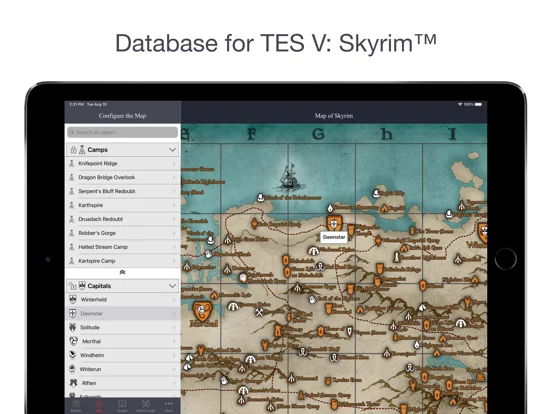Image resolution: width=552 pixels, height=414 pixels.
Task: Click the Dragon Bridge Overlook camp icon
Action: tap(71, 177)
